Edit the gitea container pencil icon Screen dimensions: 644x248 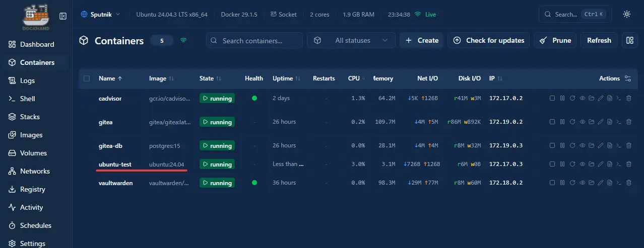click(601, 122)
